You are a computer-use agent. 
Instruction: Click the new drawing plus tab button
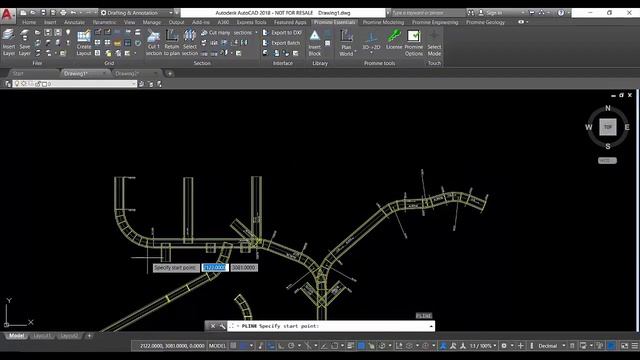[x=169, y=74]
